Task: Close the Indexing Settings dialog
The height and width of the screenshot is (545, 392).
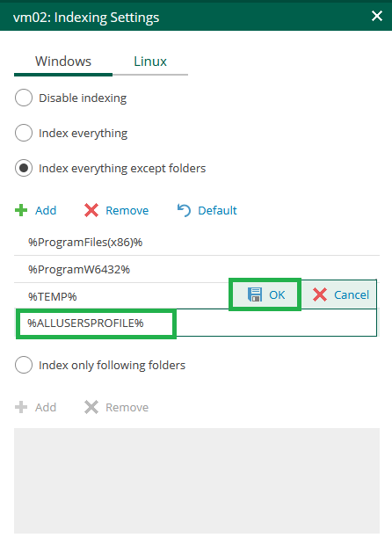Action: [x=377, y=16]
